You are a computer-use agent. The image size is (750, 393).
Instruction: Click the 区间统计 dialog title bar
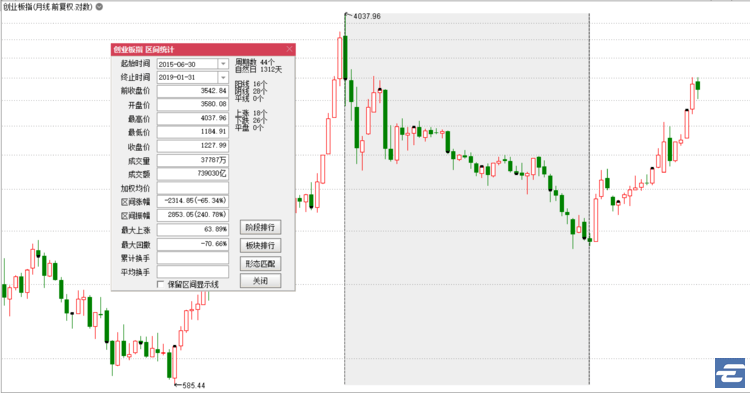tap(203, 49)
